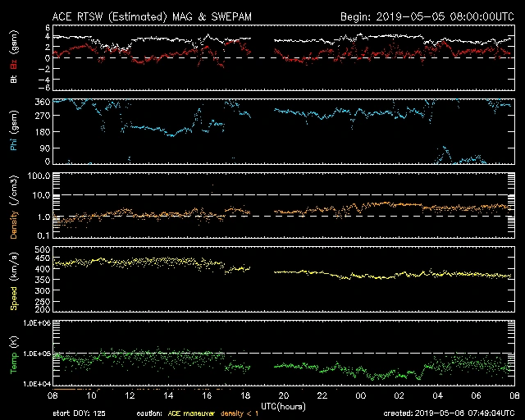
Task: Click the 00 hour tick on time axis
Action: tap(360, 395)
